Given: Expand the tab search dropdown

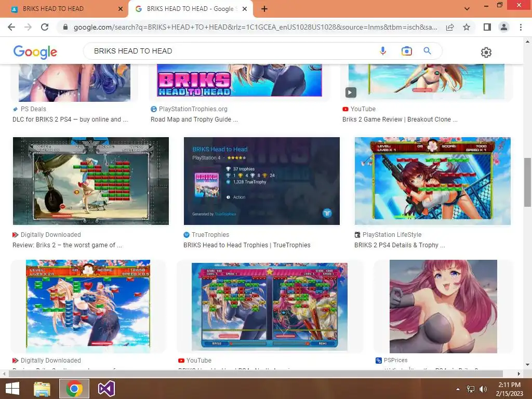Looking at the screenshot, I should pyautogui.click(x=467, y=9).
